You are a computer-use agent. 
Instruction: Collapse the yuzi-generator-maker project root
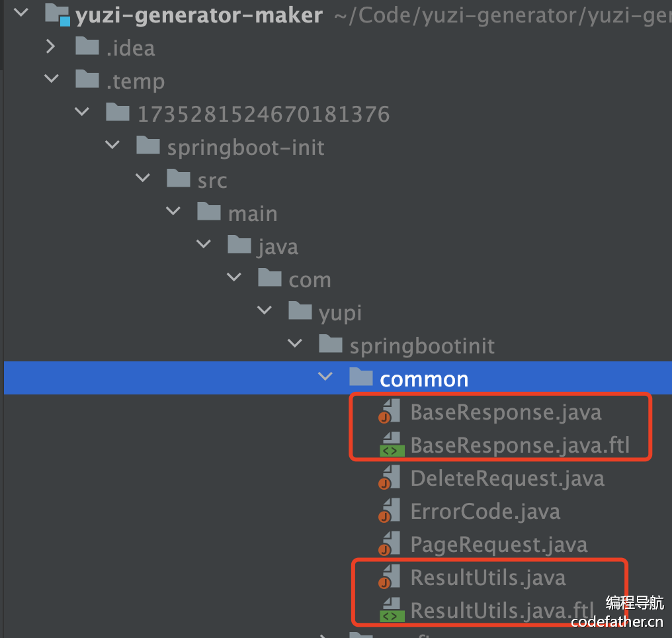coord(21,14)
